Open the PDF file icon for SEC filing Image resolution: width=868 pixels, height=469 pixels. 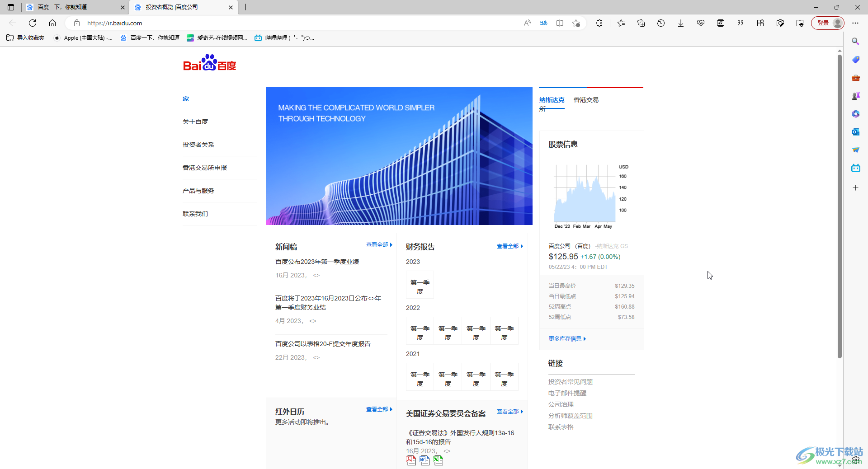(411, 460)
